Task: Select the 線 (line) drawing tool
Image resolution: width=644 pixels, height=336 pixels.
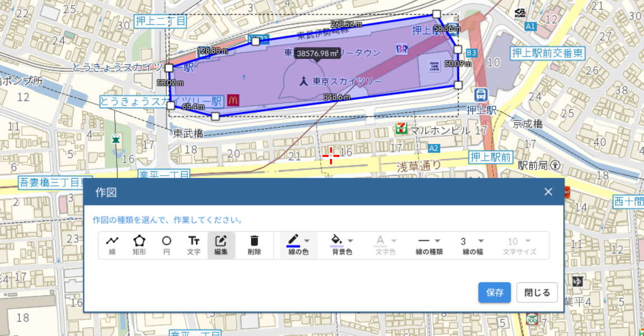Action: coord(112,245)
